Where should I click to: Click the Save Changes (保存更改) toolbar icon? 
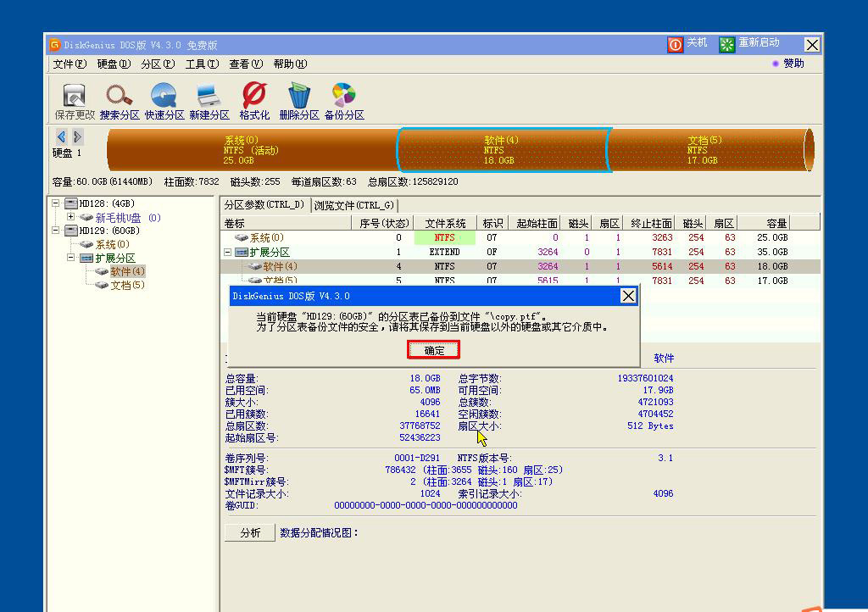75,101
